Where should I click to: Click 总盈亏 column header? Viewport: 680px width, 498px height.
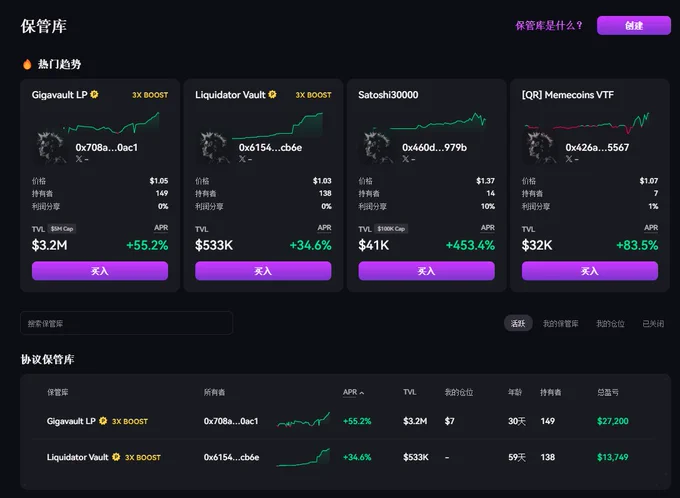coord(608,392)
